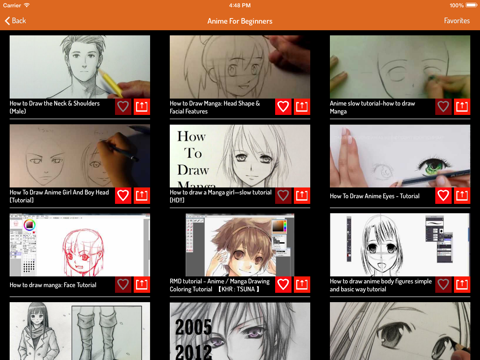Share the Neck & Shoulders (Male) video
The image size is (480, 360).
(x=142, y=107)
